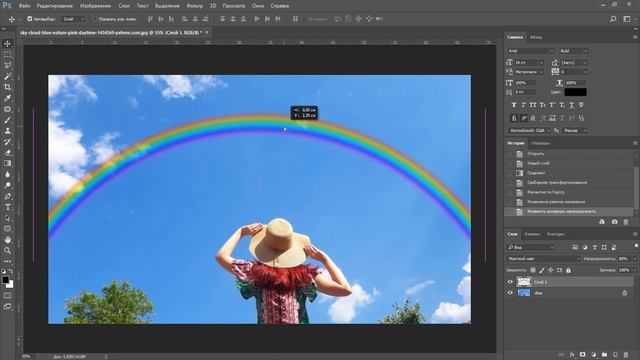Viewport: 640px width, 360px height.
Task: Open Arial font family dropdown
Action: click(x=552, y=51)
